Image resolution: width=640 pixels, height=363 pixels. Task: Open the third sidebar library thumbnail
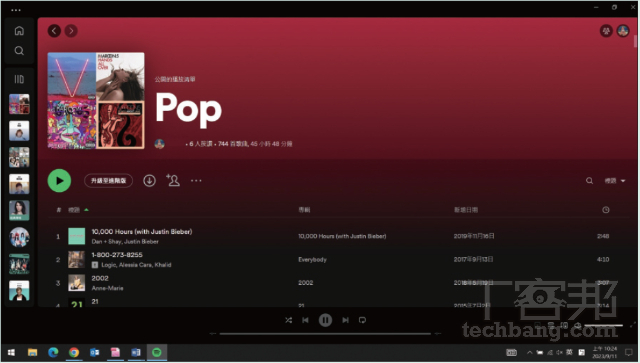pos(19,157)
